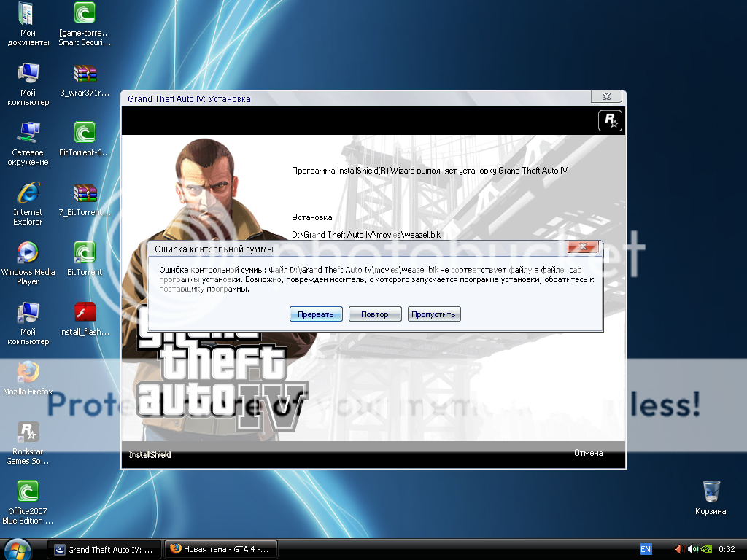This screenshot has width=747, height=560.
Task: Cancel the installation via Отмена
Action: 588,453
